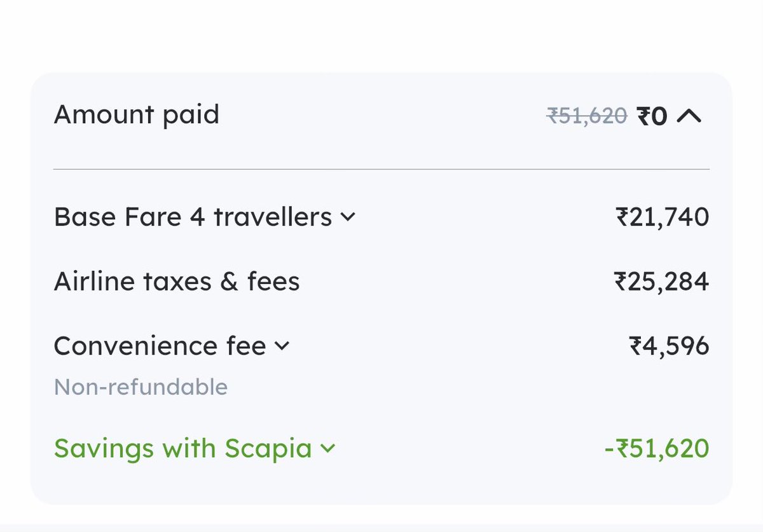This screenshot has width=763, height=532.
Task: Click the Airline taxes & fees label
Action: [176, 282]
